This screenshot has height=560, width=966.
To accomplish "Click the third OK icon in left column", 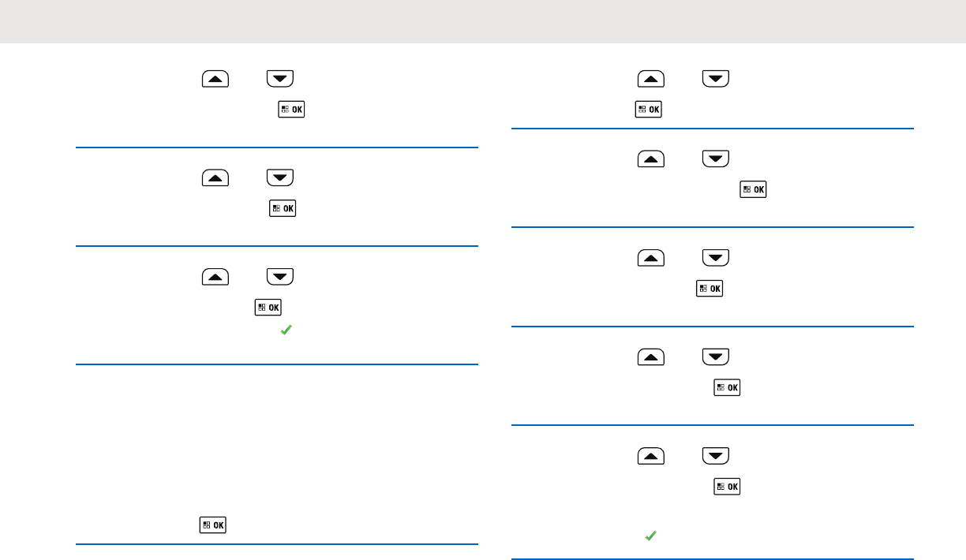I will tap(268, 308).
